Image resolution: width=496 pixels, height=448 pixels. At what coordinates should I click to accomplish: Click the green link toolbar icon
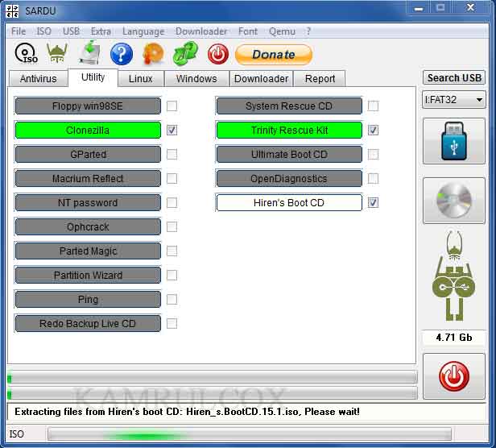(x=185, y=53)
